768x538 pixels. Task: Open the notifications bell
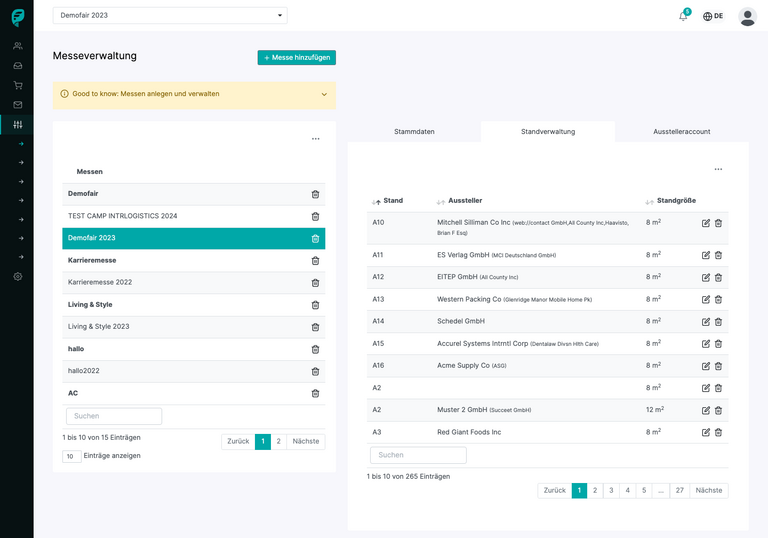click(x=683, y=16)
